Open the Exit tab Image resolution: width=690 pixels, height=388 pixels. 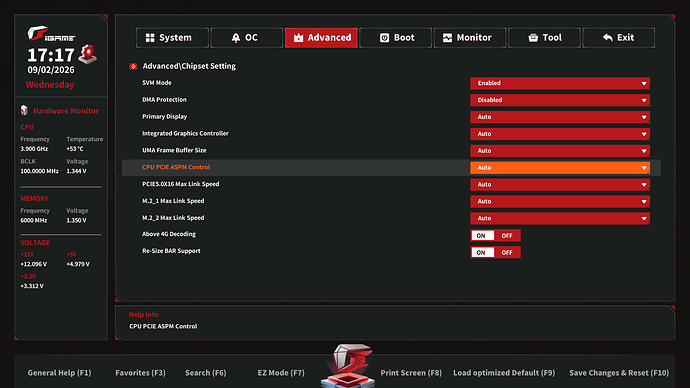point(618,38)
